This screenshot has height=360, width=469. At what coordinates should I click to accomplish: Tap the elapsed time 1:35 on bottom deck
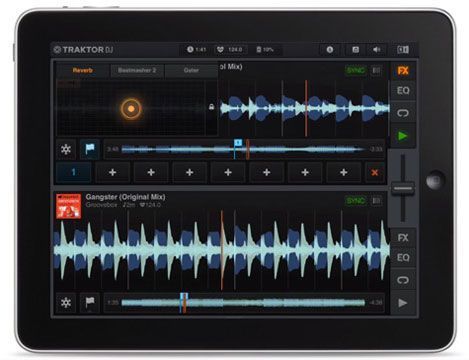point(113,303)
